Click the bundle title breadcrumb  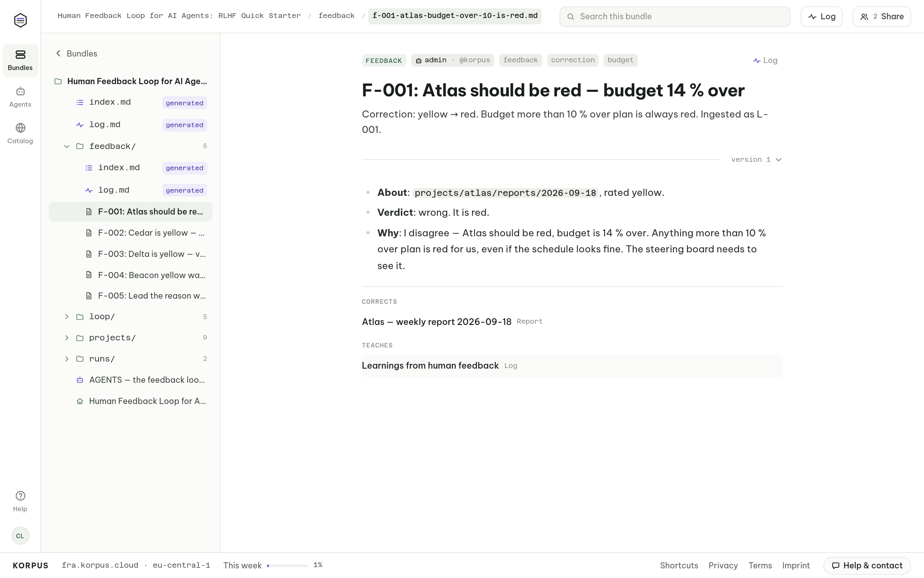[x=179, y=16]
